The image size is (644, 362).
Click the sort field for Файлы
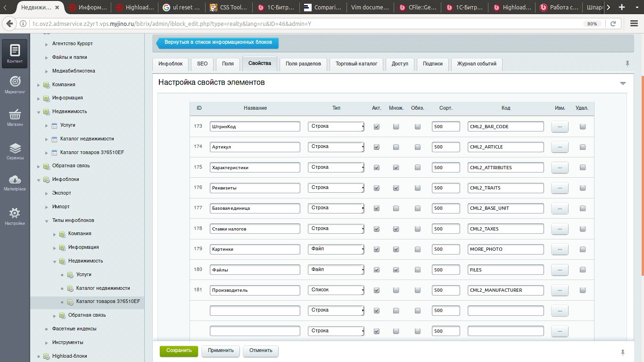446,270
